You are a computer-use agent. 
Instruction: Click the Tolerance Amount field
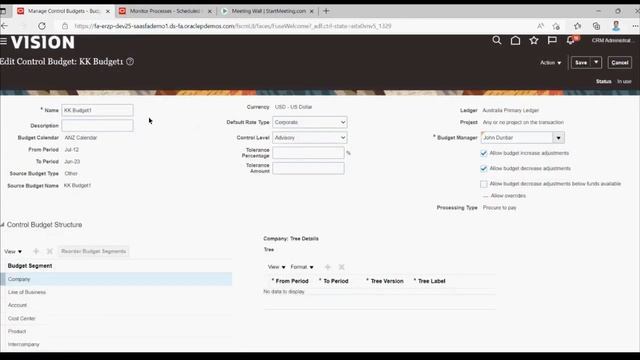click(x=308, y=168)
